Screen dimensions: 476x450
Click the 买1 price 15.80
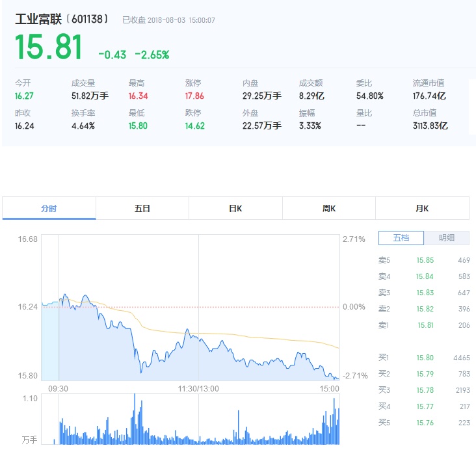[425, 358]
